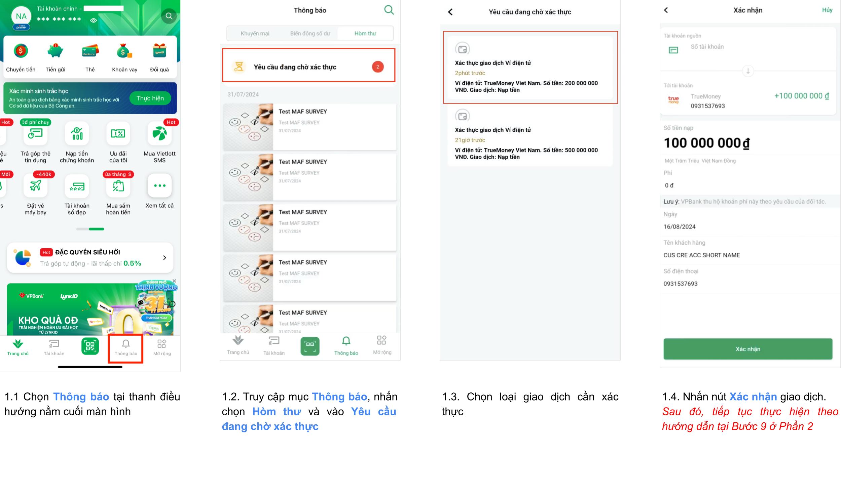Open Tiền gửi piggy bank icon
Viewport: 841px width, 504px height.
(x=55, y=51)
